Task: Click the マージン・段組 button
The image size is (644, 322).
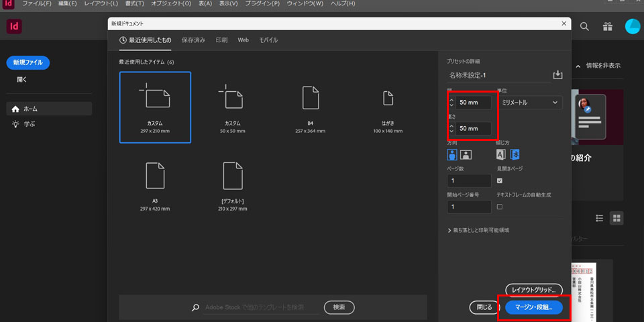Action: [x=534, y=308]
